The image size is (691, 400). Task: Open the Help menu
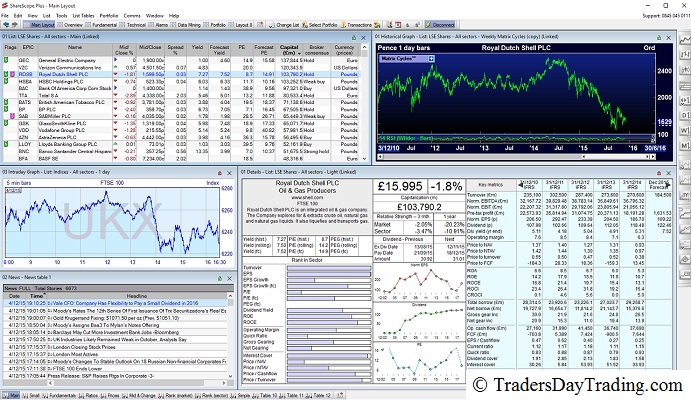(x=174, y=15)
